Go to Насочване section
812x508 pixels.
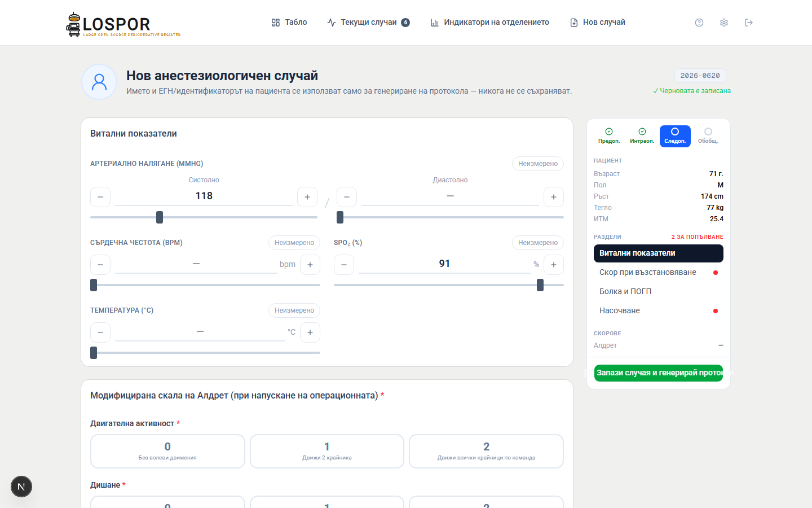[659, 311]
